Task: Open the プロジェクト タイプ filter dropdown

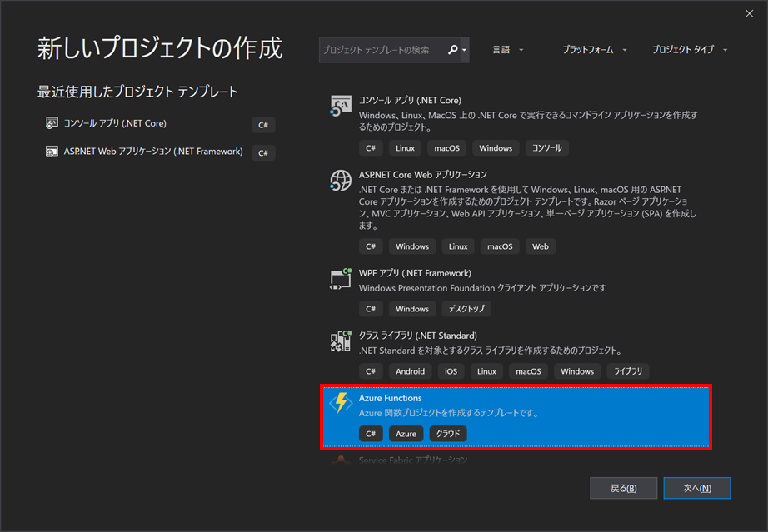Action: (x=689, y=50)
